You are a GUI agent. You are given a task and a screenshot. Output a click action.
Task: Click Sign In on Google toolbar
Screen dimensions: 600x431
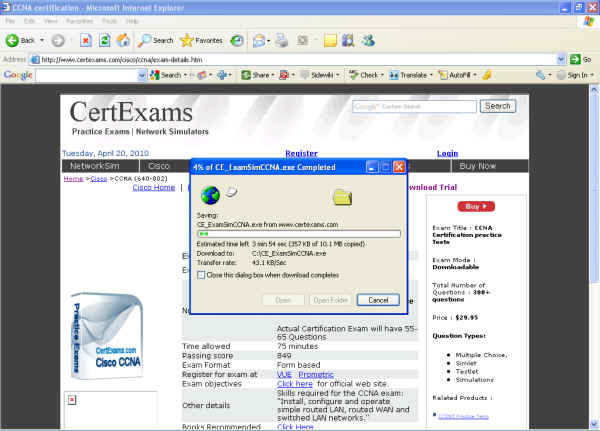572,75
